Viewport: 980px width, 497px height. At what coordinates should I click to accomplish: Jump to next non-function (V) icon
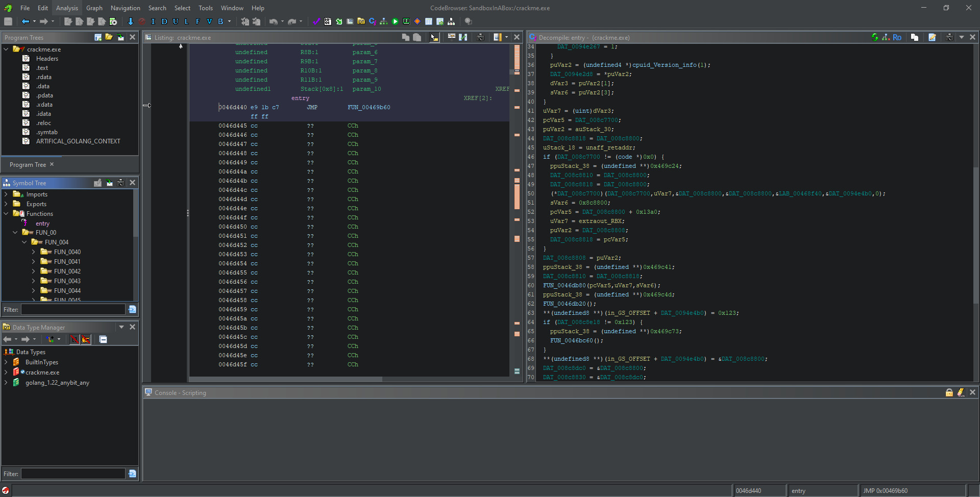click(209, 21)
